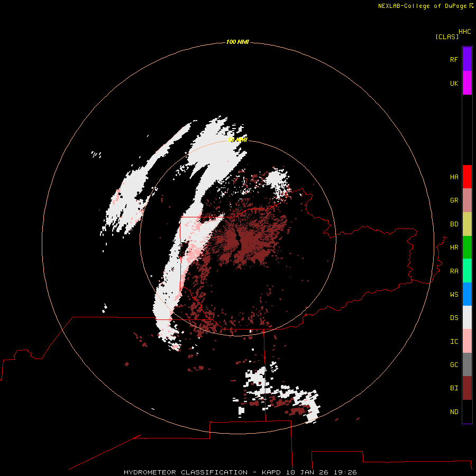476x476 pixels.
Task: Select the BD yellow legend swatch
Action: tap(467, 224)
